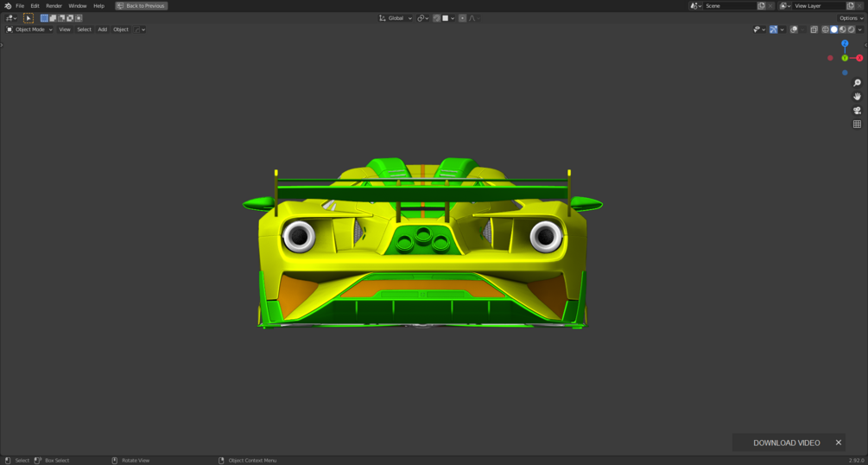Open the Edit menu
This screenshot has height=465, width=868.
point(35,5)
